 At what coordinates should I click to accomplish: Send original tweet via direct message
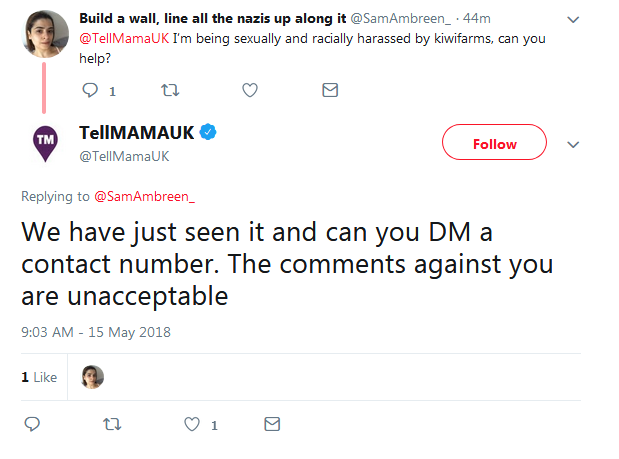pos(330,90)
